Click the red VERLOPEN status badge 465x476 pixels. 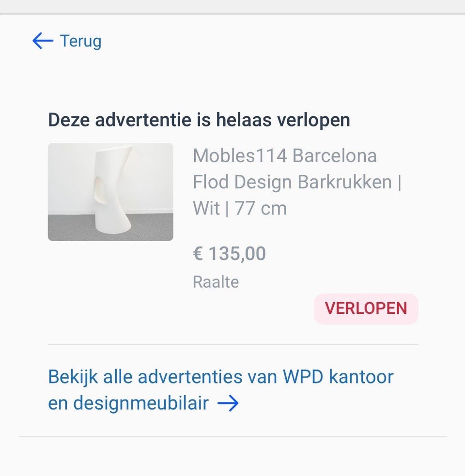[x=366, y=308]
